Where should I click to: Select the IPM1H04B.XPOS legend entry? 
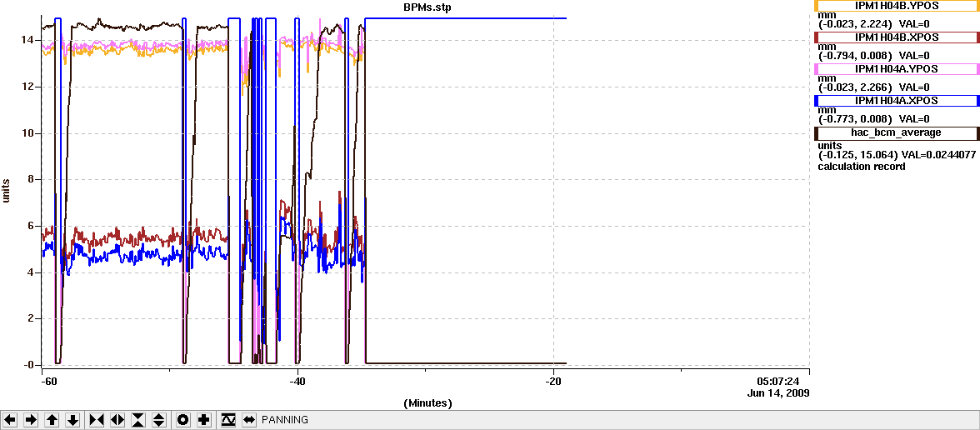coord(897,37)
